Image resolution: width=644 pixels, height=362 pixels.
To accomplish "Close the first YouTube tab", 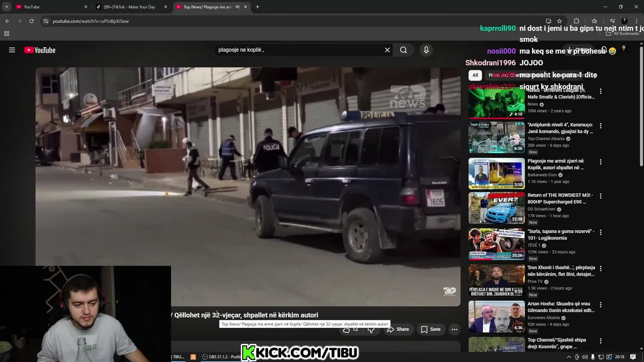I will [86, 7].
